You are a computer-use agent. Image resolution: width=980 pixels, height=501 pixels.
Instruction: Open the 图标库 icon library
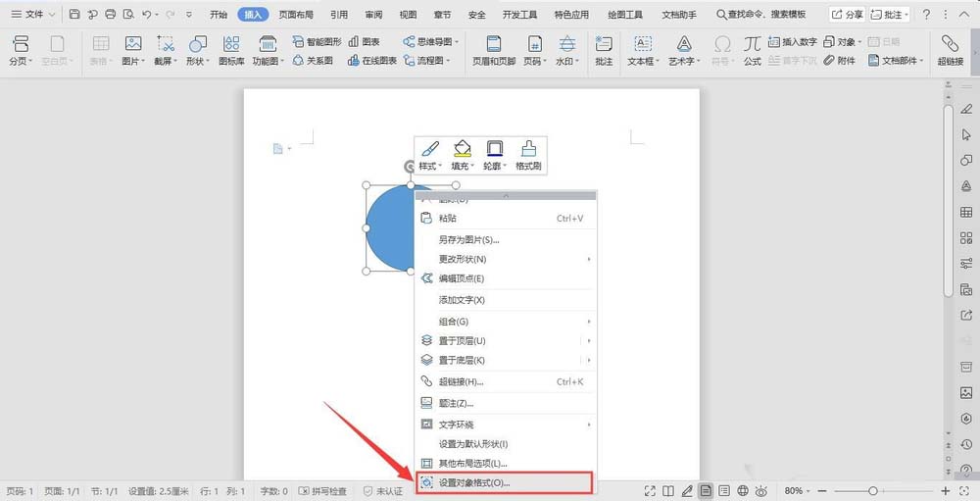click(x=231, y=50)
